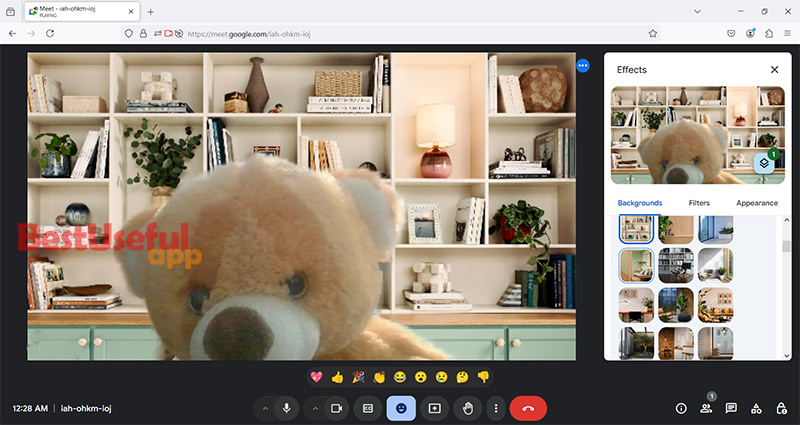Choose the blue window room background
This screenshot has height=425, width=800.
click(x=716, y=229)
